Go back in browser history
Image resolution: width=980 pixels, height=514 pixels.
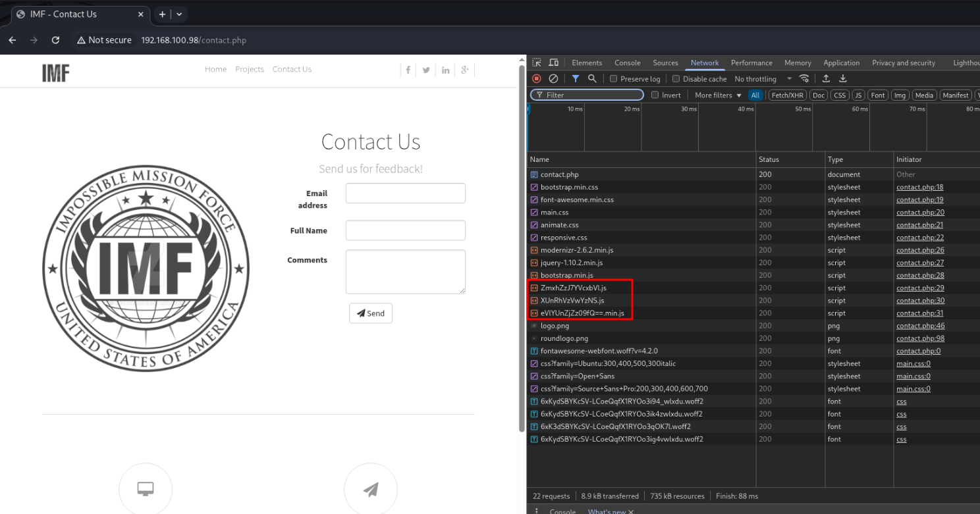tap(13, 40)
